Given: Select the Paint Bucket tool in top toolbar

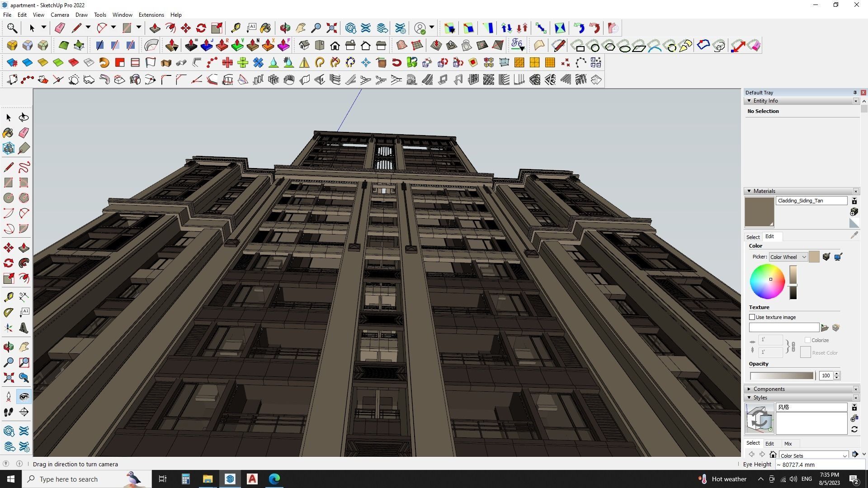Looking at the screenshot, I should click(x=266, y=28).
